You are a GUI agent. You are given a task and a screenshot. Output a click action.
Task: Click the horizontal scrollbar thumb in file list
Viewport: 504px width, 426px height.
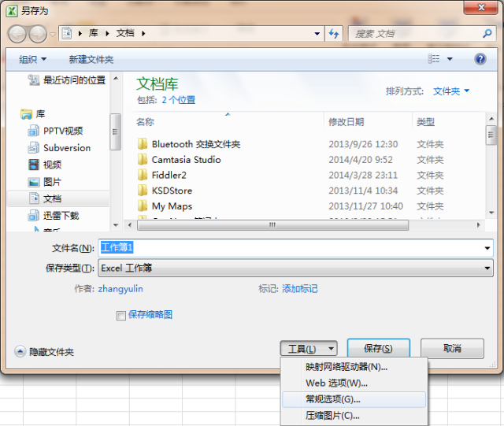click(x=272, y=225)
